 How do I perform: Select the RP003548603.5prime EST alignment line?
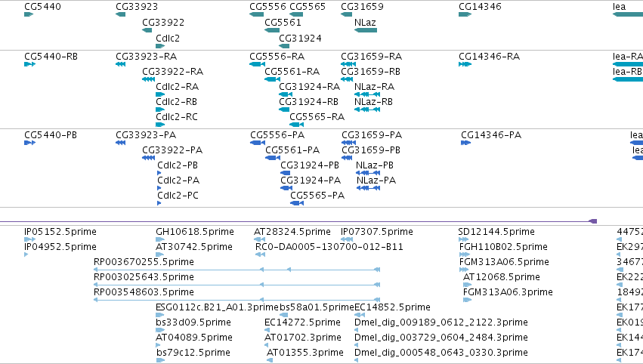coord(237,300)
